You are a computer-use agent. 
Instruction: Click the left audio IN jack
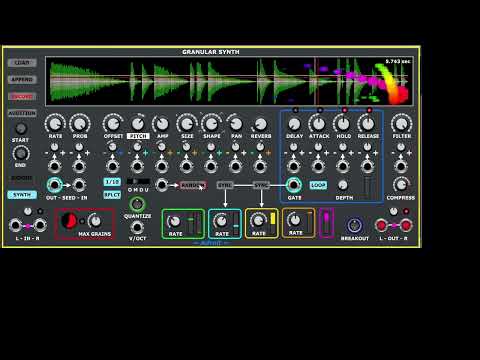coord(16,226)
